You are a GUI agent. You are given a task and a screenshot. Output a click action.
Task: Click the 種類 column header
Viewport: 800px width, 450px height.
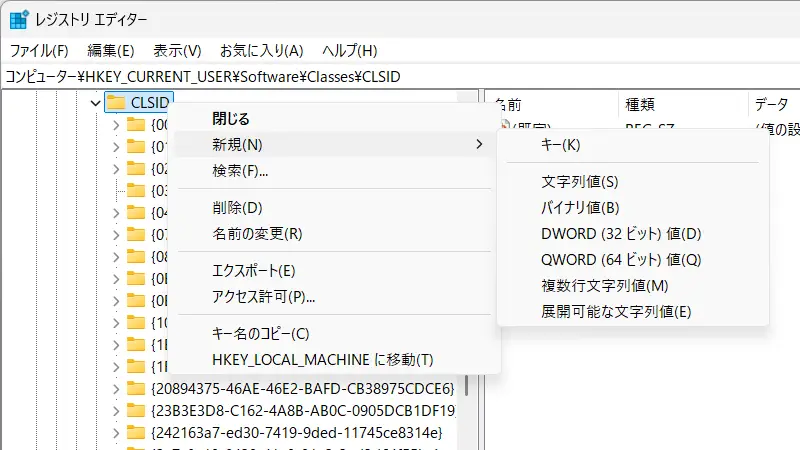[640, 103]
